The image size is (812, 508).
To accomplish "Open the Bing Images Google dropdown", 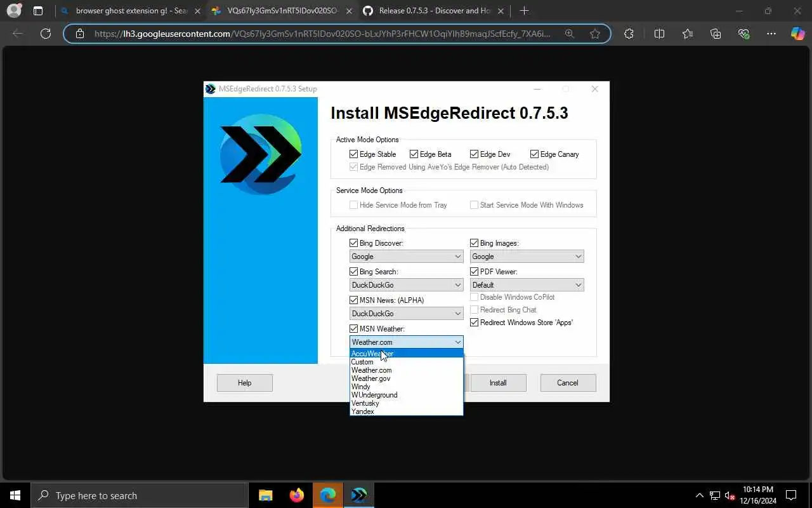I will pos(527,257).
